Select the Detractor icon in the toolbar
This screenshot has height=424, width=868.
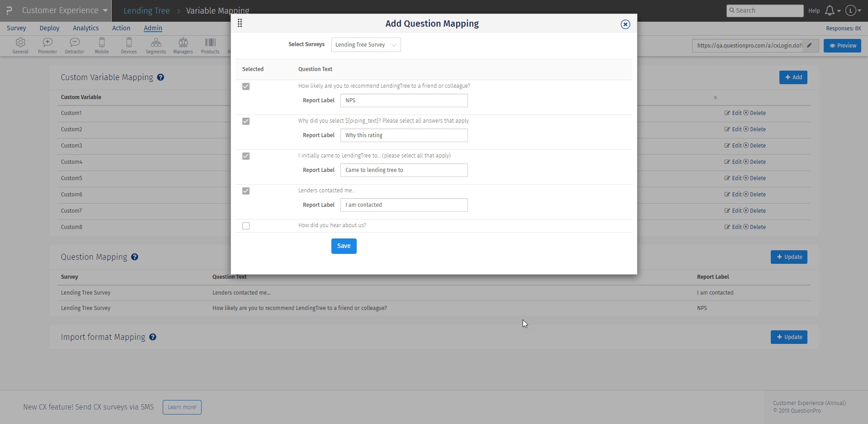click(x=74, y=45)
